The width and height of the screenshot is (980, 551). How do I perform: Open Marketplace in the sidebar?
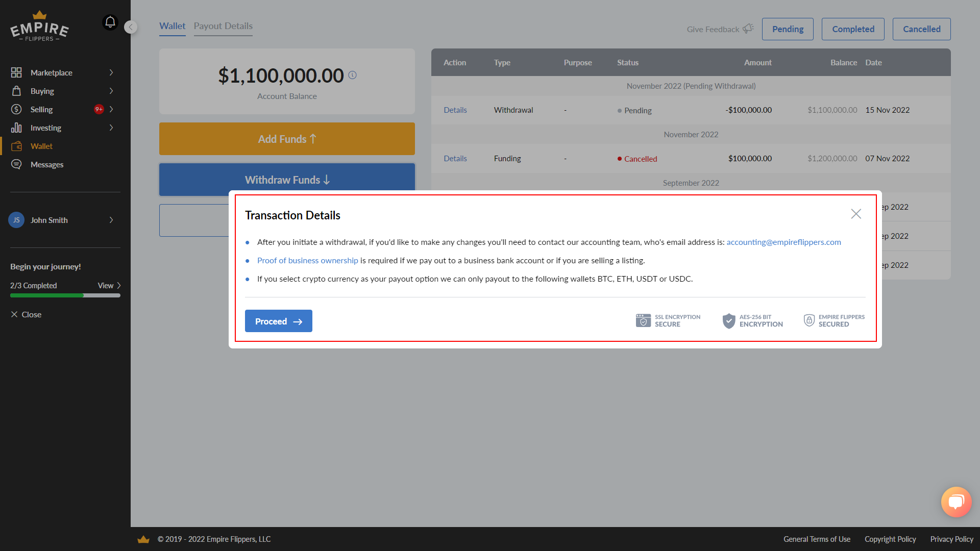pos(52,72)
